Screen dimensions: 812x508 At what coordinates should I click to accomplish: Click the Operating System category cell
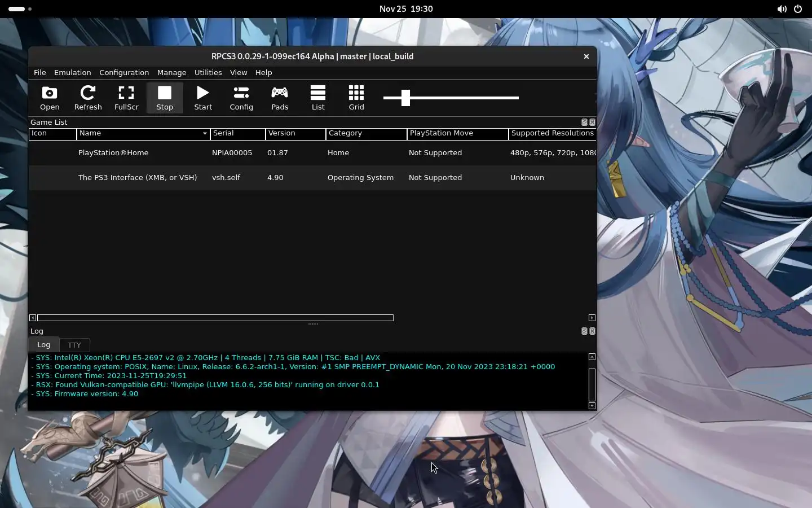click(x=360, y=178)
